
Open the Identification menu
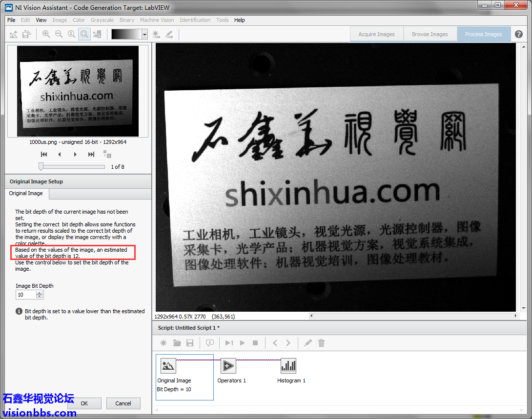195,20
